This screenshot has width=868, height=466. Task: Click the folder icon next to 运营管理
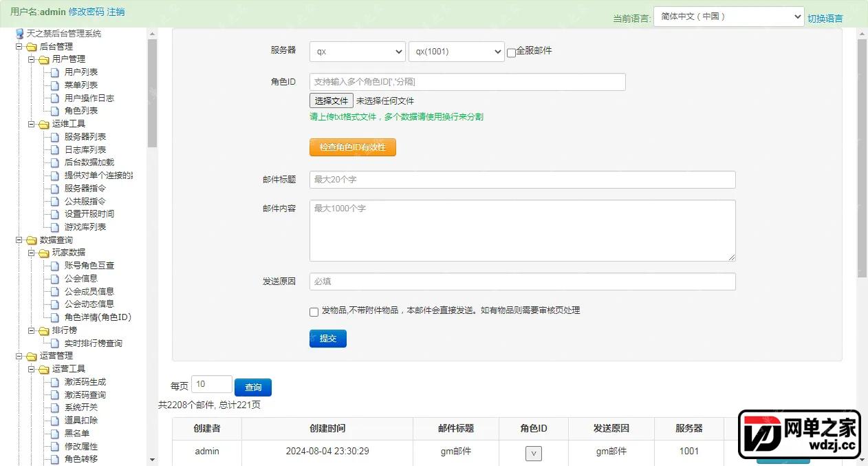[32, 356]
